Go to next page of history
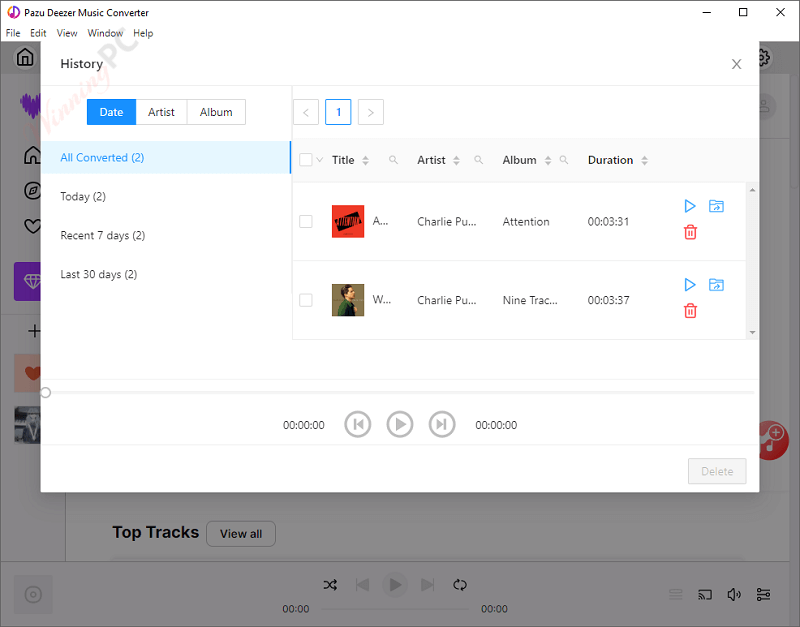800x627 pixels. (x=371, y=112)
